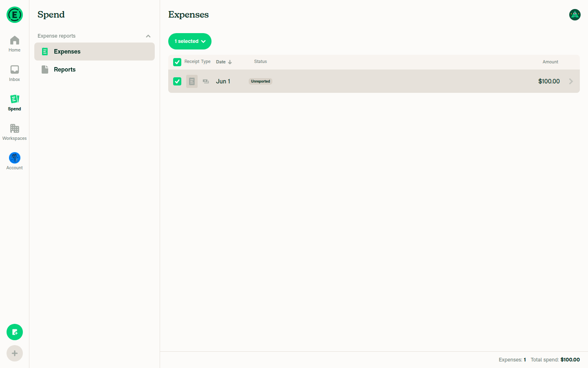588x368 pixels.
Task: Click the Expenses: 1 footer count
Action: click(x=512, y=360)
